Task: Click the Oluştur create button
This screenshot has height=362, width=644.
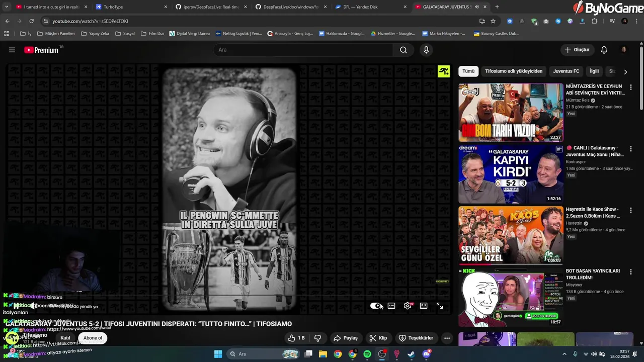Action: click(578, 50)
